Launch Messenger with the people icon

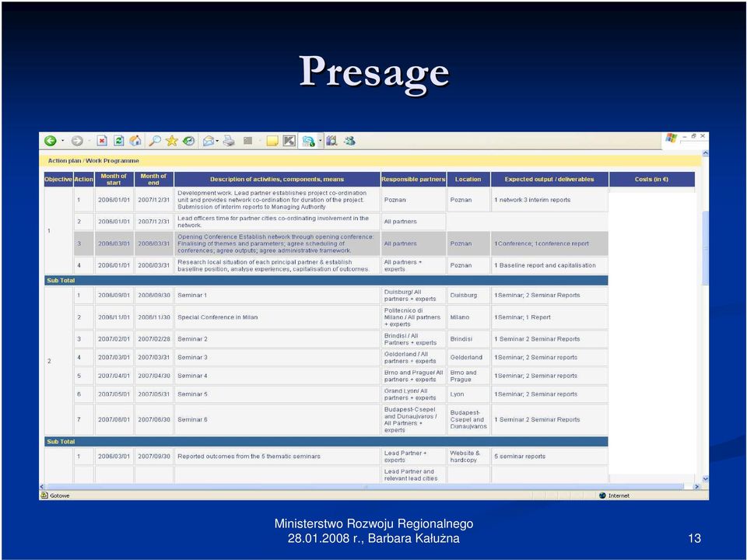(x=349, y=141)
